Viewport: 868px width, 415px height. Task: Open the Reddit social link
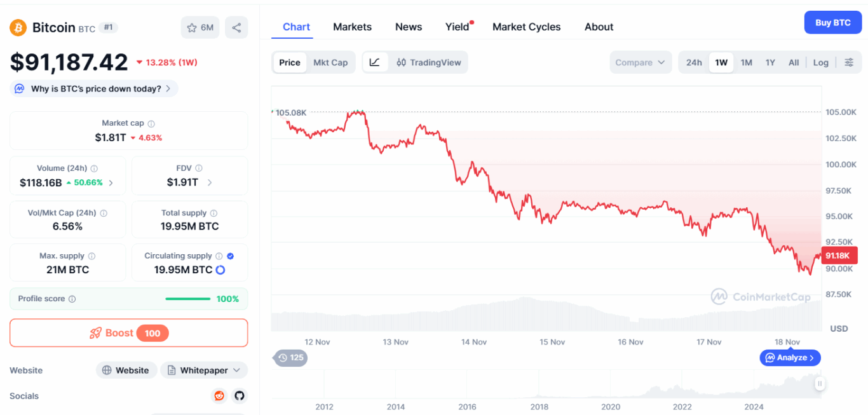tap(219, 396)
